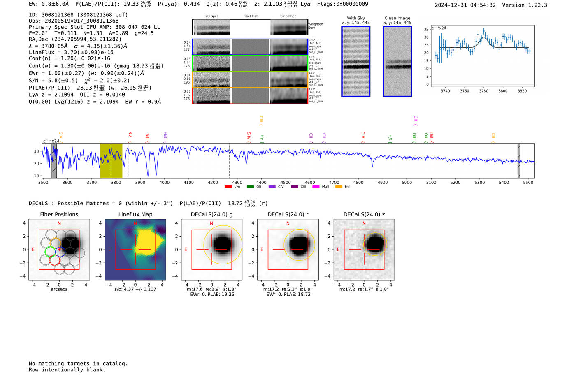
Task: Click the red Lyα legend swatch
Action: coord(228,187)
